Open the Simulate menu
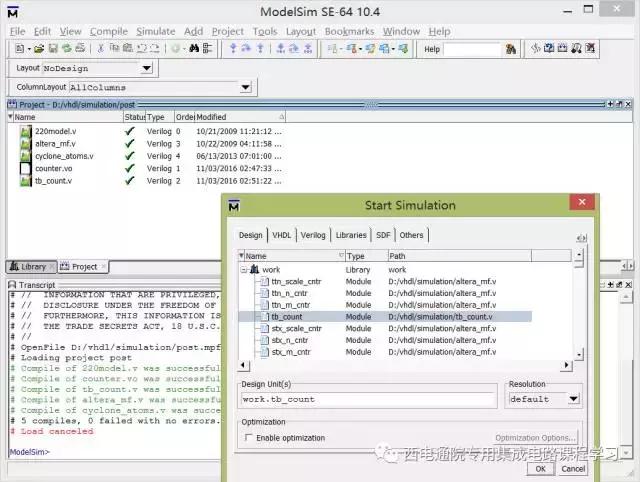The height and width of the screenshot is (482, 640). coord(155,31)
